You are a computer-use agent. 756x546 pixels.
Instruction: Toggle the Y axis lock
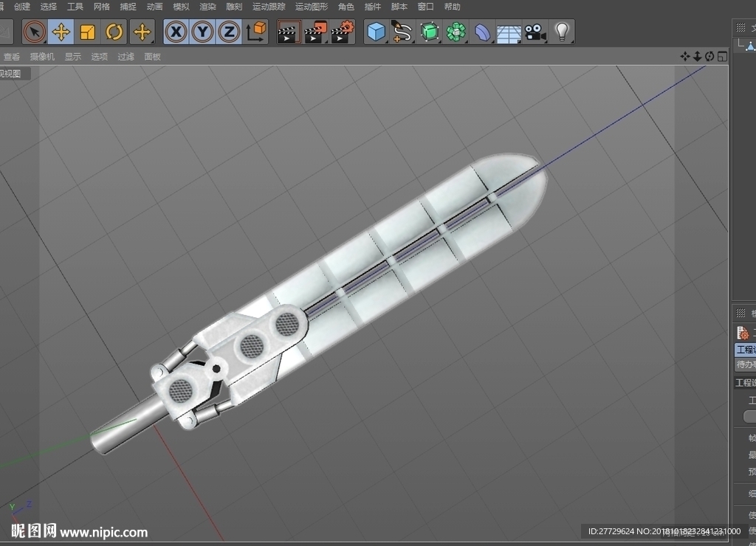pyautogui.click(x=202, y=32)
